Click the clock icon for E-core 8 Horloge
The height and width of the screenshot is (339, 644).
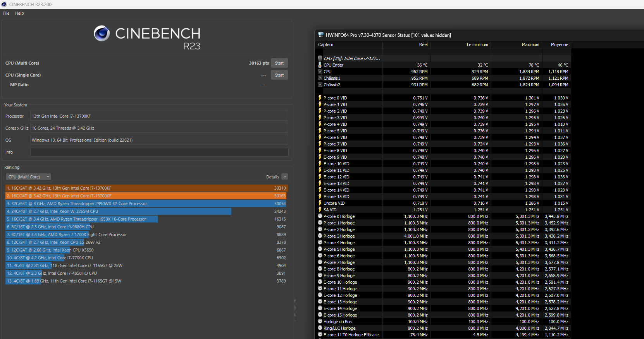click(x=320, y=269)
